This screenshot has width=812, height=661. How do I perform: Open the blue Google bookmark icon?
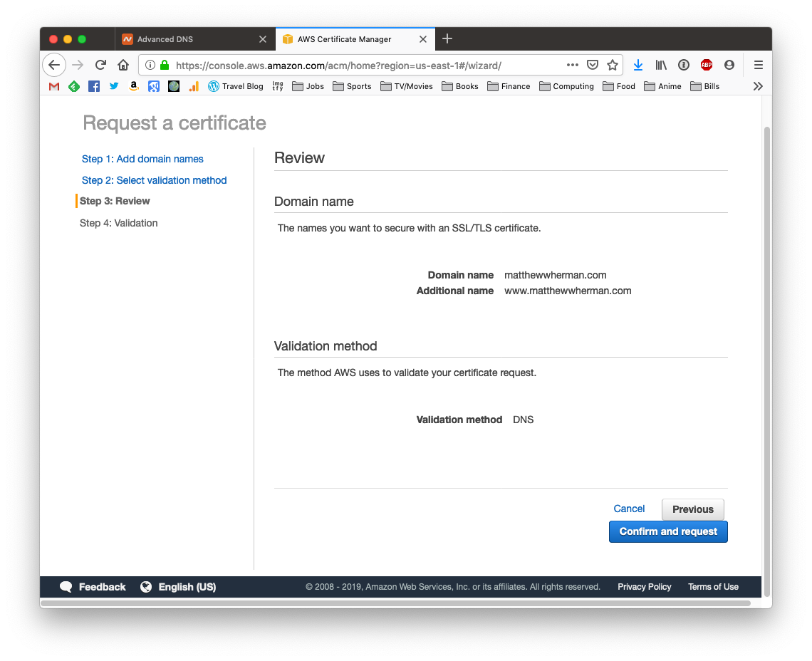click(154, 86)
